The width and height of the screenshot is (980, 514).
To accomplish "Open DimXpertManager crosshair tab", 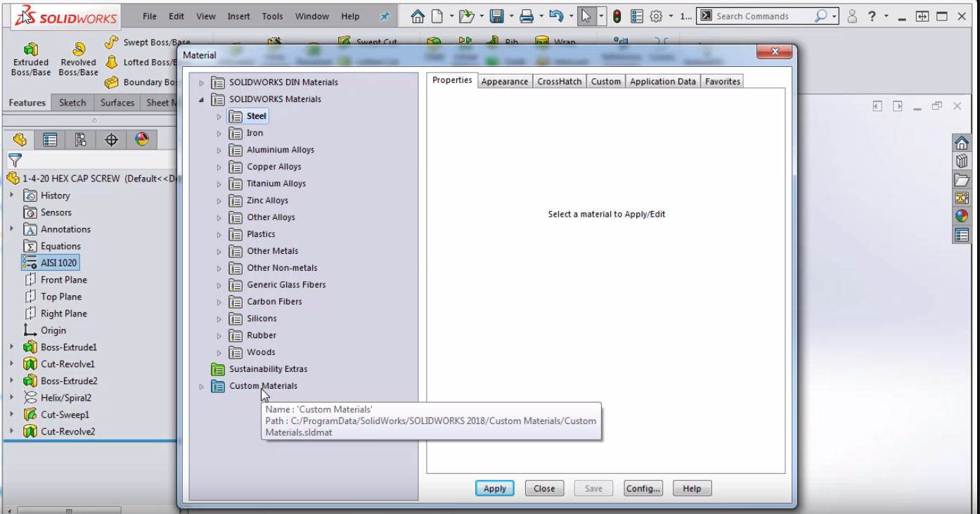I will 111,140.
